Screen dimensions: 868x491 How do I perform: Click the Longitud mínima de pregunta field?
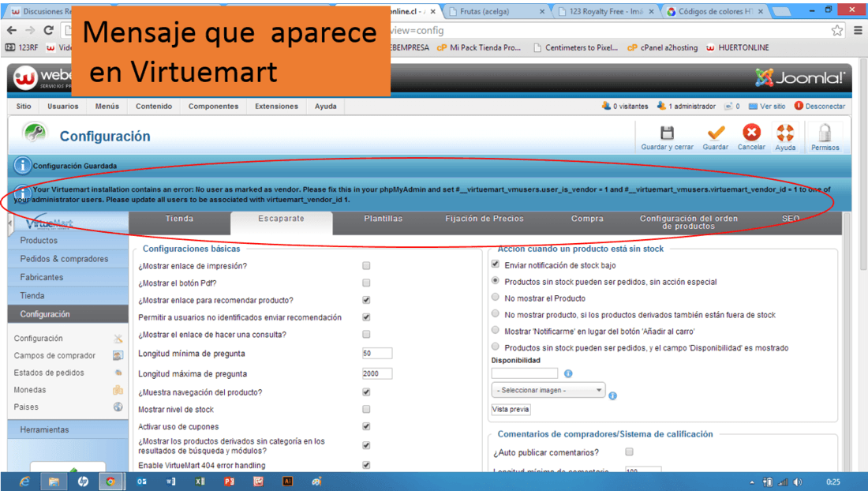click(377, 353)
